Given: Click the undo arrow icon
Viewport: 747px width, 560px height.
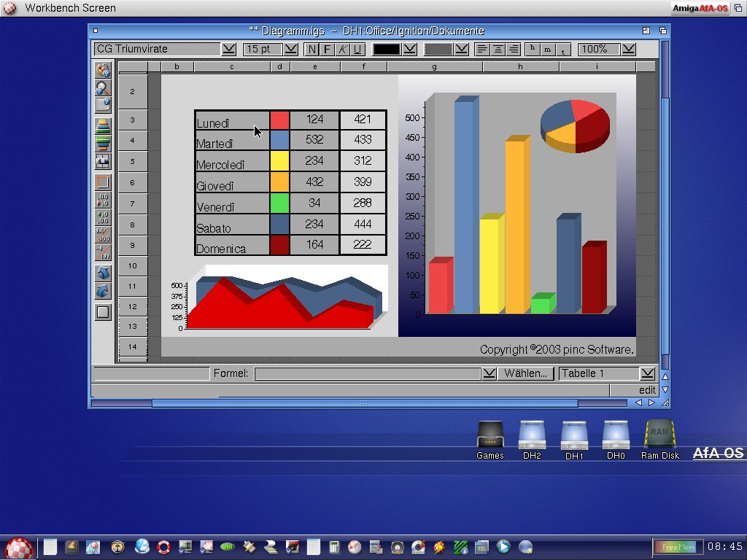Looking at the screenshot, I should (x=103, y=273).
